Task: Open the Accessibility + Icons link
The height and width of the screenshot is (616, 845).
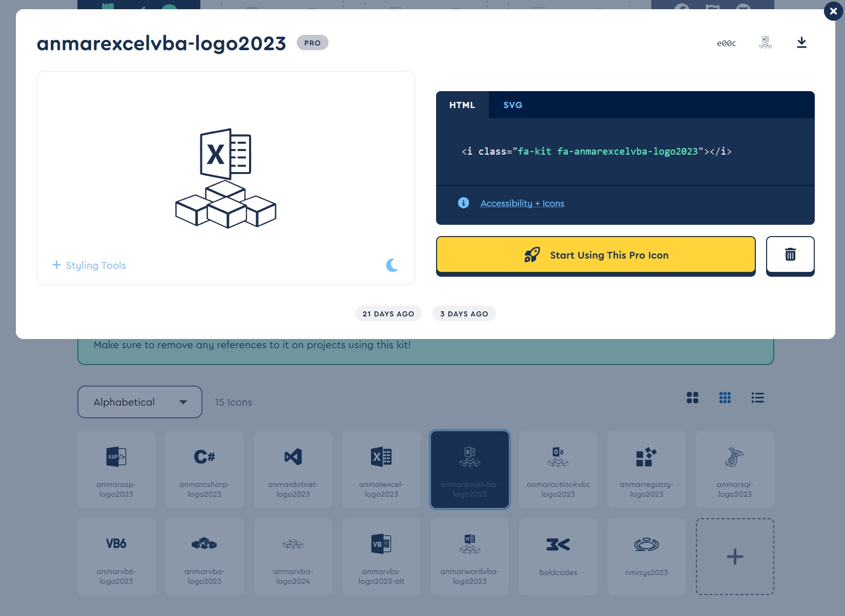Action: [522, 203]
